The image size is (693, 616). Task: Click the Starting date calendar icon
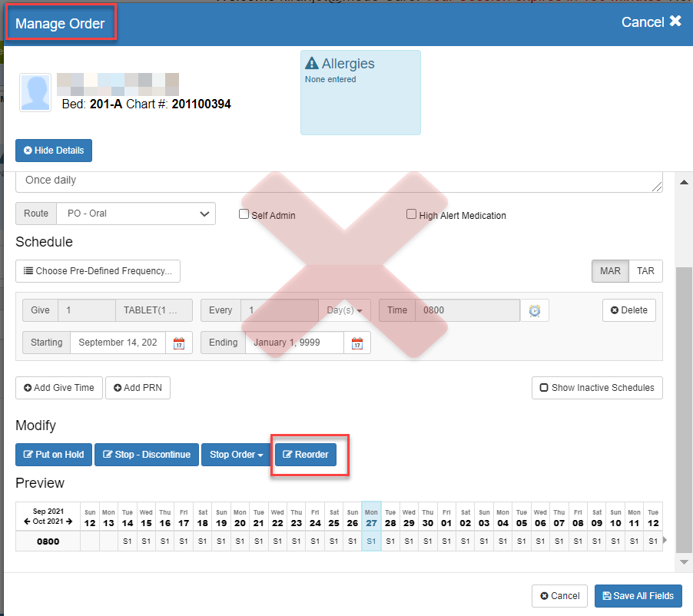[x=178, y=343]
